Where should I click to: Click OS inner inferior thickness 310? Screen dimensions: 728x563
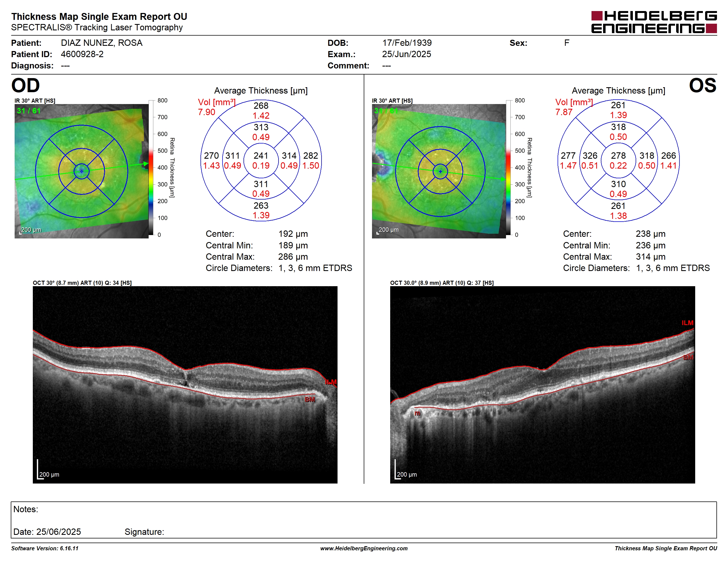pyautogui.click(x=618, y=184)
